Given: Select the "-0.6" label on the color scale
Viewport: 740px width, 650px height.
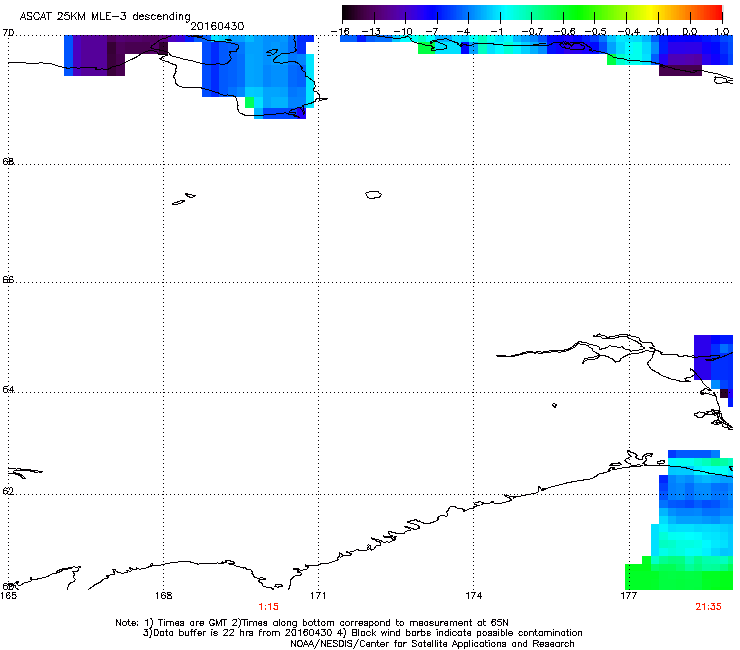Looking at the screenshot, I should tap(564, 32).
